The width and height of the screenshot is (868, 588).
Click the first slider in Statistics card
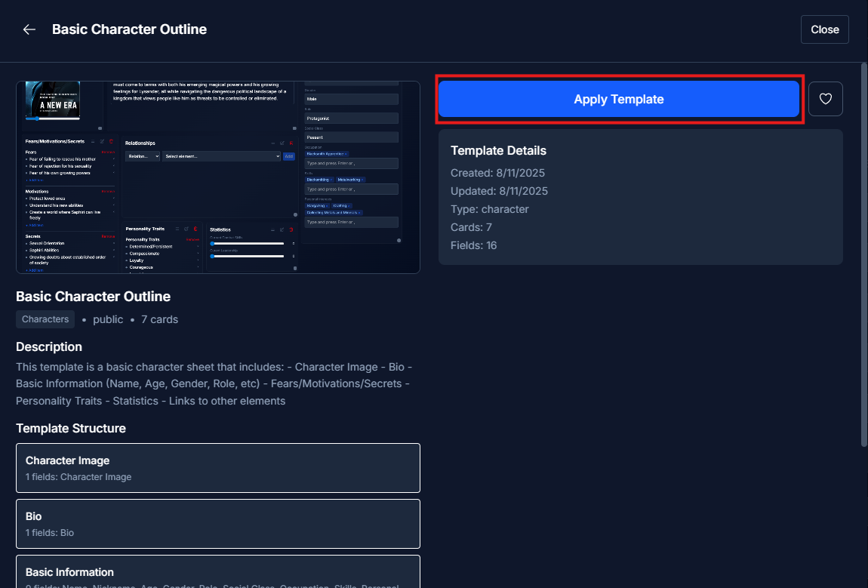point(247,244)
